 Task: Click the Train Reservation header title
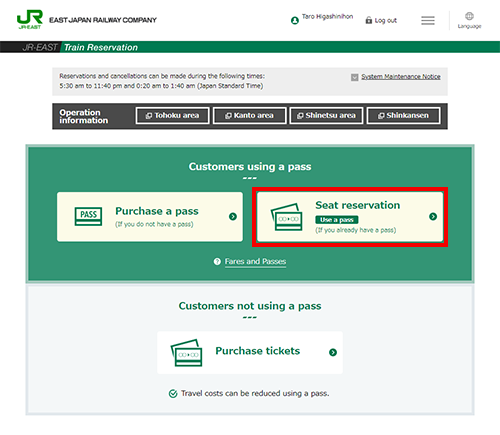[x=101, y=47]
